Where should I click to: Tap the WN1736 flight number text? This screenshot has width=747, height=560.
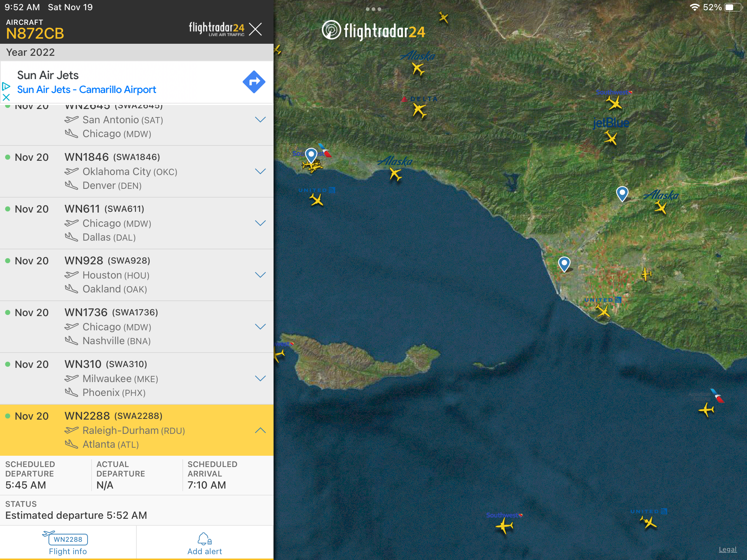coord(86,312)
